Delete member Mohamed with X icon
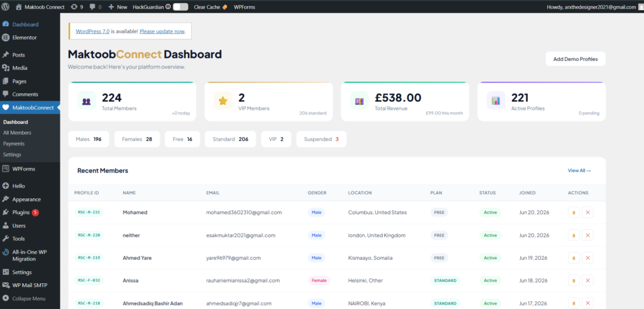 click(588, 213)
